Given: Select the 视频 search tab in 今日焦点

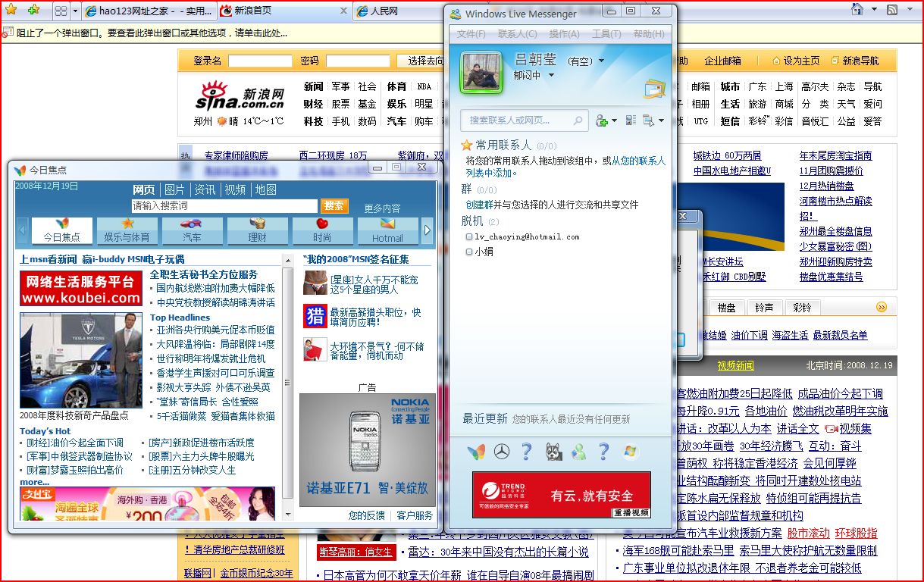Looking at the screenshot, I should point(235,189).
